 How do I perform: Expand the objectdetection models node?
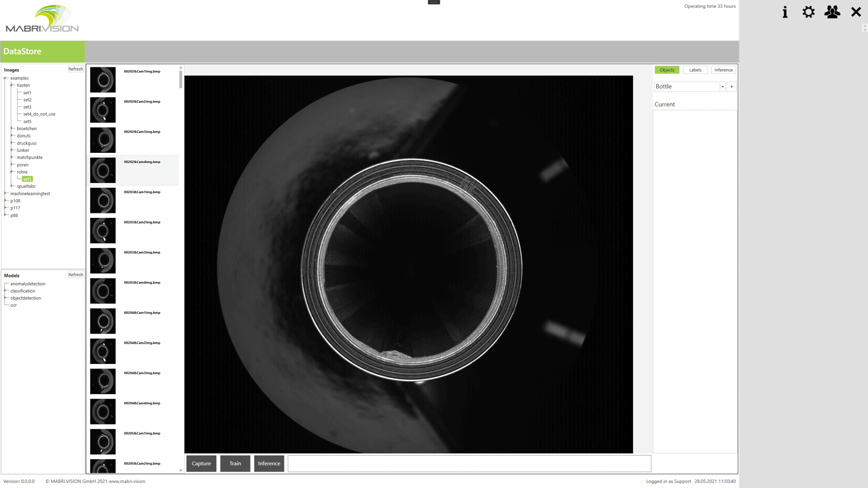tap(6, 298)
